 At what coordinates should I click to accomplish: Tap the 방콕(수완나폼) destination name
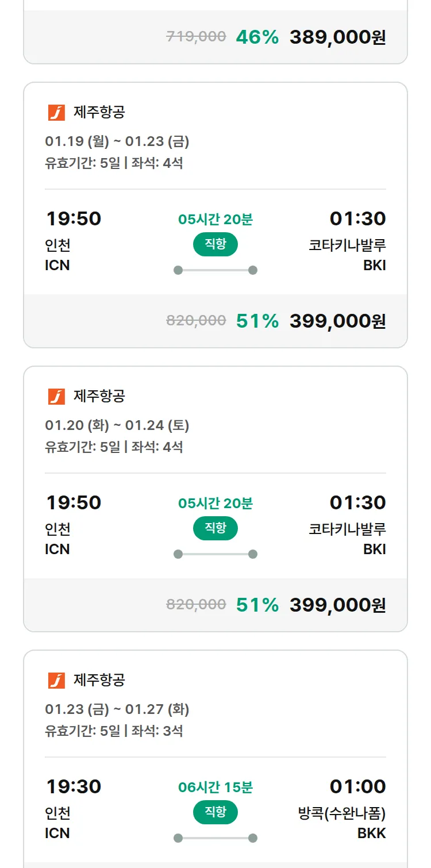pyautogui.click(x=342, y=813)
